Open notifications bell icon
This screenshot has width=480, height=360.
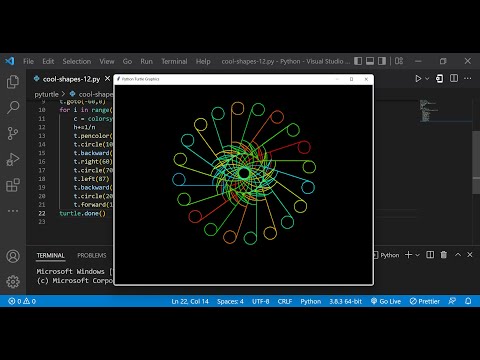point(468,301)
